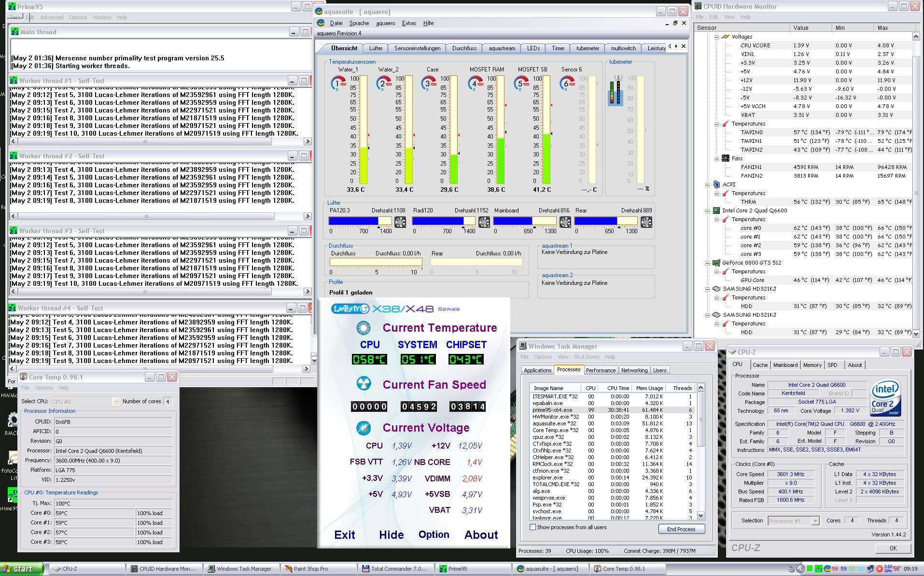Click the Radi120 fan speed bar

[444, 221]
